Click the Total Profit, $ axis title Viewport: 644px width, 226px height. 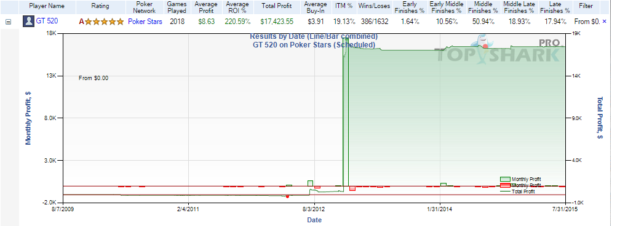tap(600, 118)
